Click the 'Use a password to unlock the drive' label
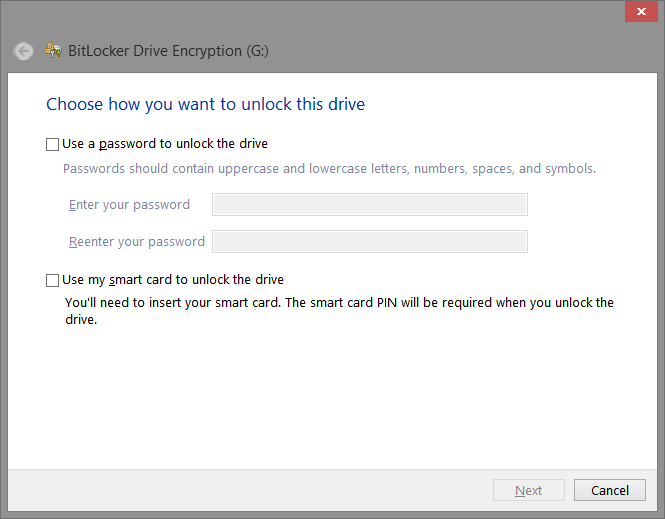This screenshot has height=519, width=665. (165, 144)
